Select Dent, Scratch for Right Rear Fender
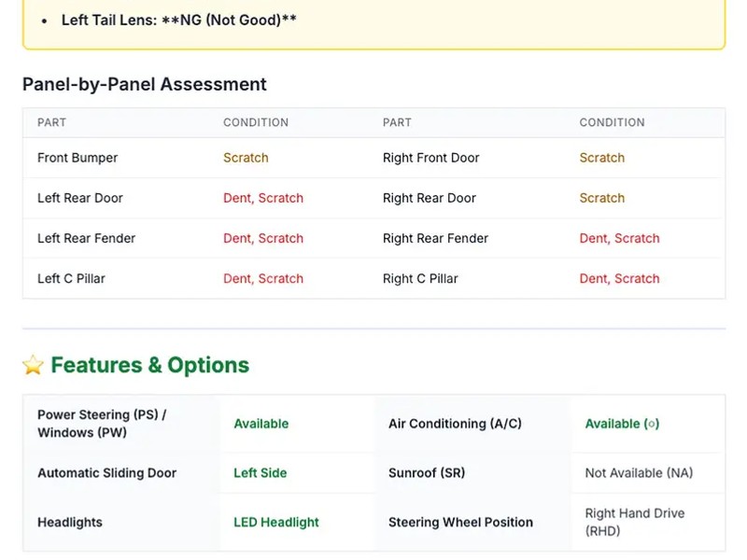Viewport: 747px width, 560px height. click(619, 238)
